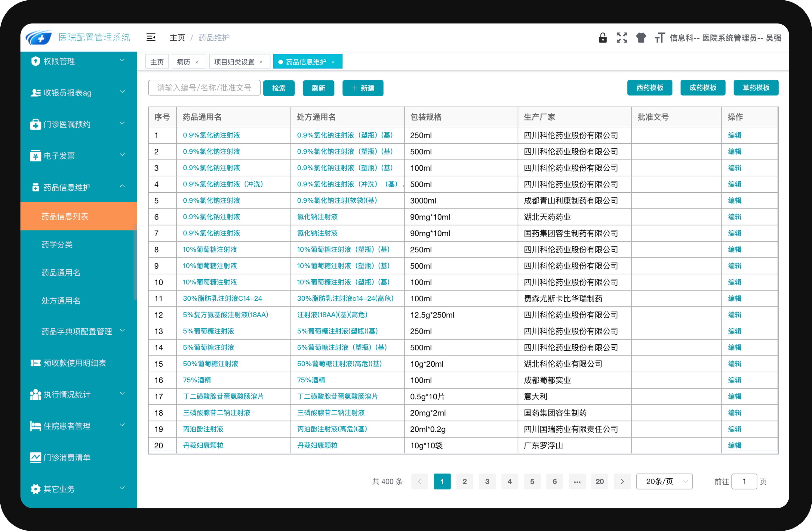Open 30%脂肪乳注射液C14-24 drug link
812x531 pixels.
pos(223,298)
